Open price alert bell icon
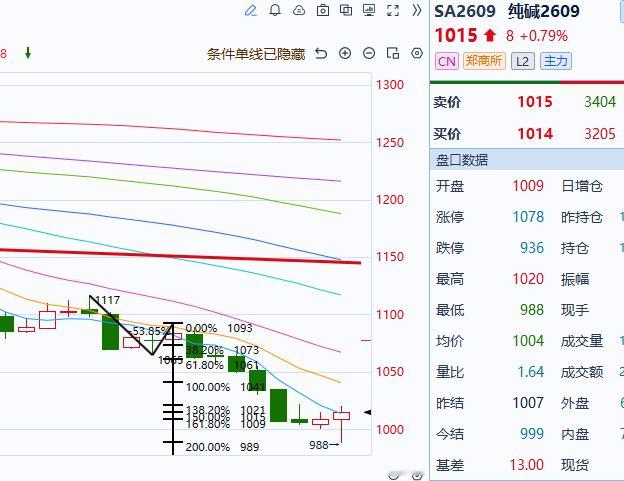The image size is (624, 481). (275, 10)
